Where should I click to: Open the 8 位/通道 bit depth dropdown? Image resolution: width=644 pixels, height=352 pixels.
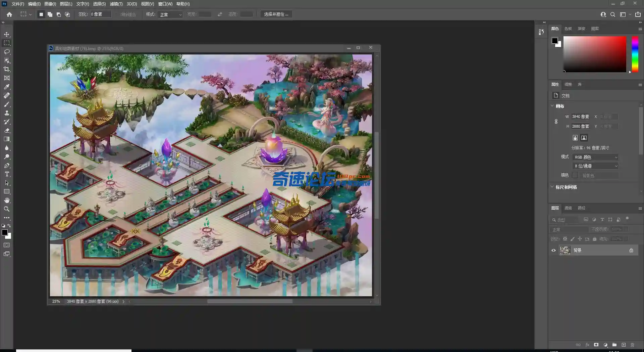pos(595,166)
